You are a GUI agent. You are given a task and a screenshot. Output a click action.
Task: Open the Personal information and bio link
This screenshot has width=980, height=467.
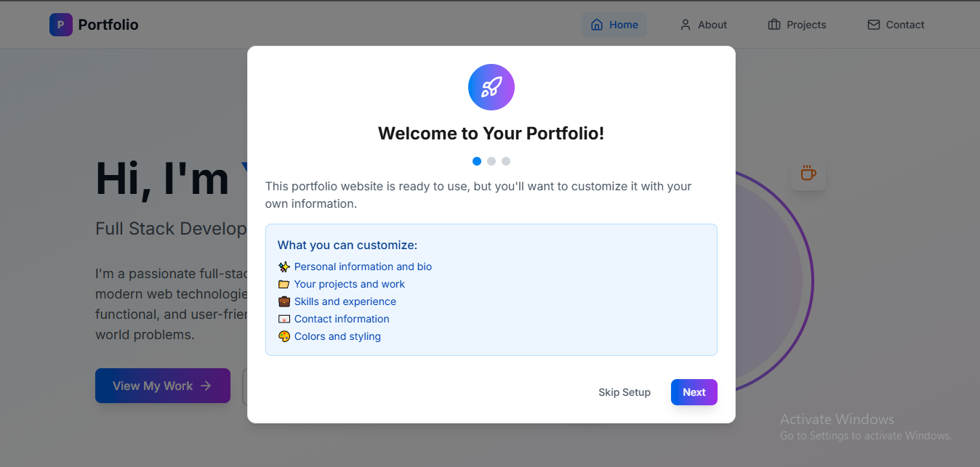pos(363,267)
